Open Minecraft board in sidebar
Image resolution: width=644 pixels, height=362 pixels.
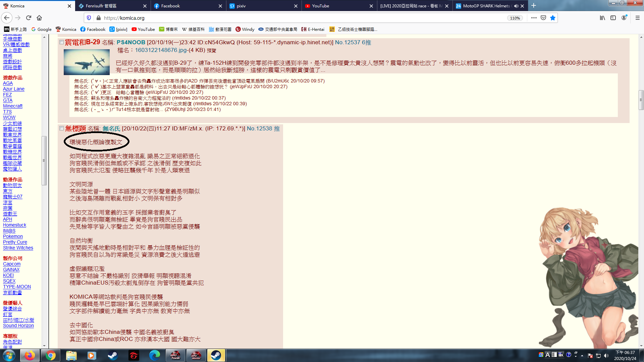coord(13,106)
